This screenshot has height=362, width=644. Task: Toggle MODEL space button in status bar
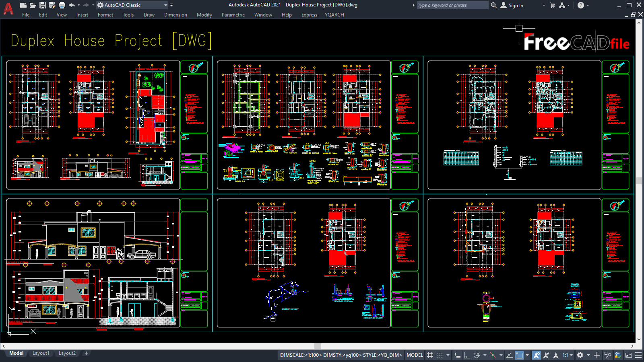(415, 355)
